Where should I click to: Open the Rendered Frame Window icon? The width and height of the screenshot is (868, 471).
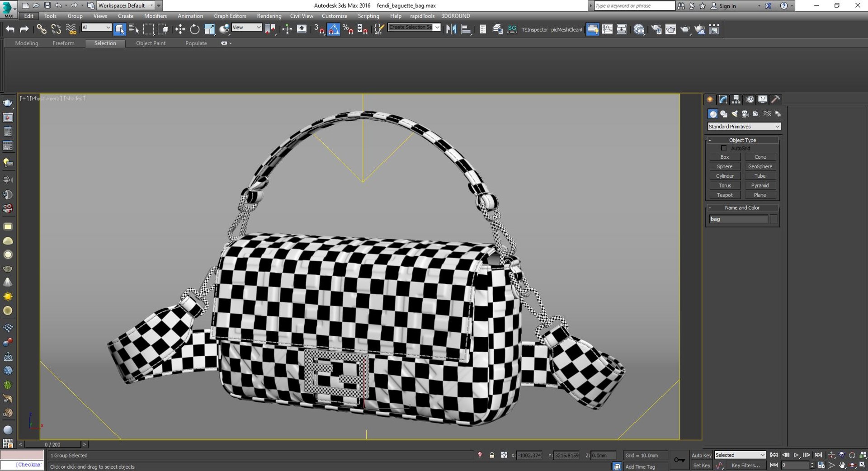pos(671,29)
